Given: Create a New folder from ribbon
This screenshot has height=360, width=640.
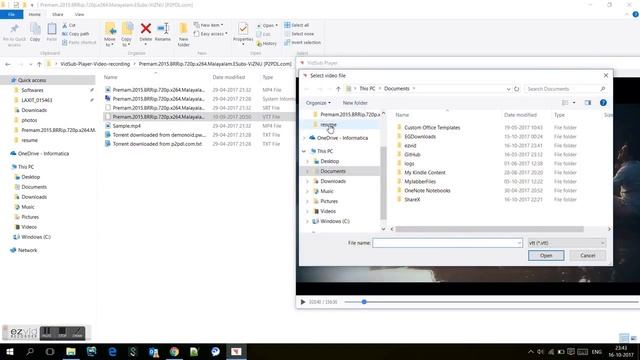Looking at the screenshot, I should click(x=183, y=34).
